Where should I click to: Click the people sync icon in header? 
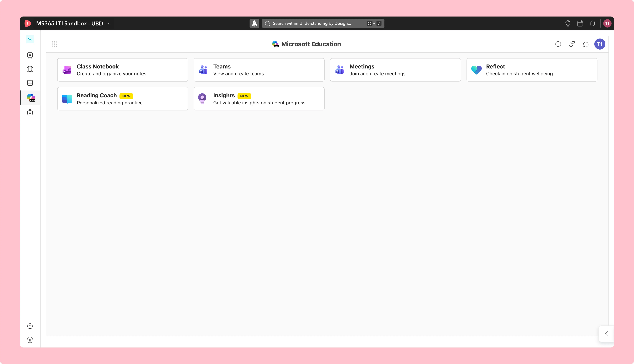coord(572,44)
